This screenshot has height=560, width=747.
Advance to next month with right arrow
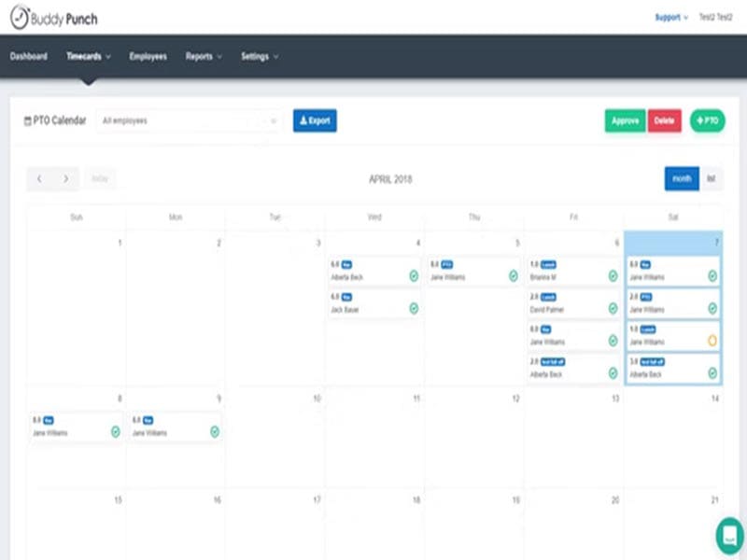point(65,178)
